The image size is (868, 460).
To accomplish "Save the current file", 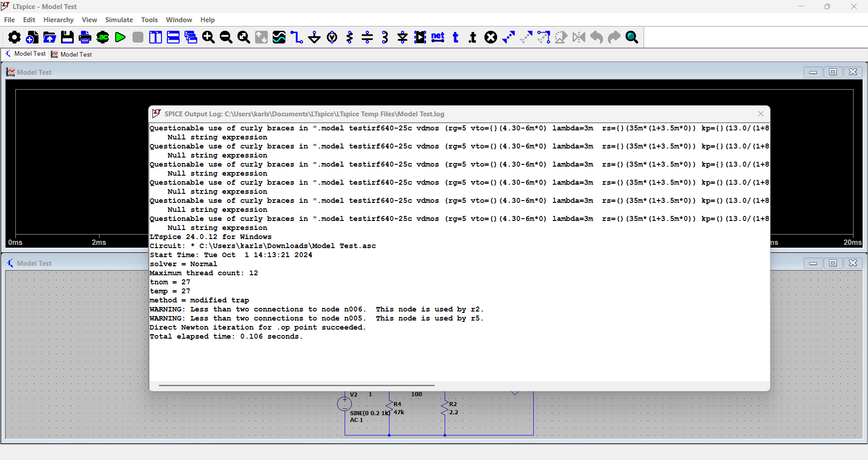I will point(67,37).
